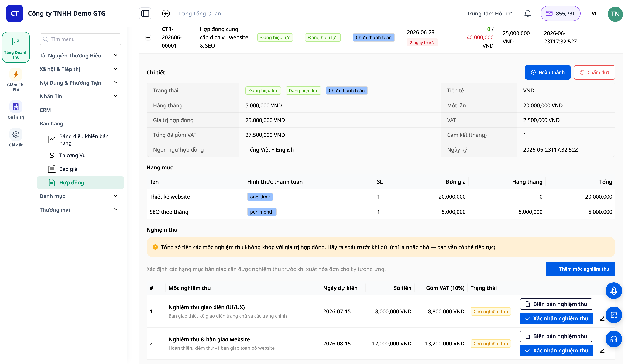Open the Thương Vụ page

click(x=81, y=155)
